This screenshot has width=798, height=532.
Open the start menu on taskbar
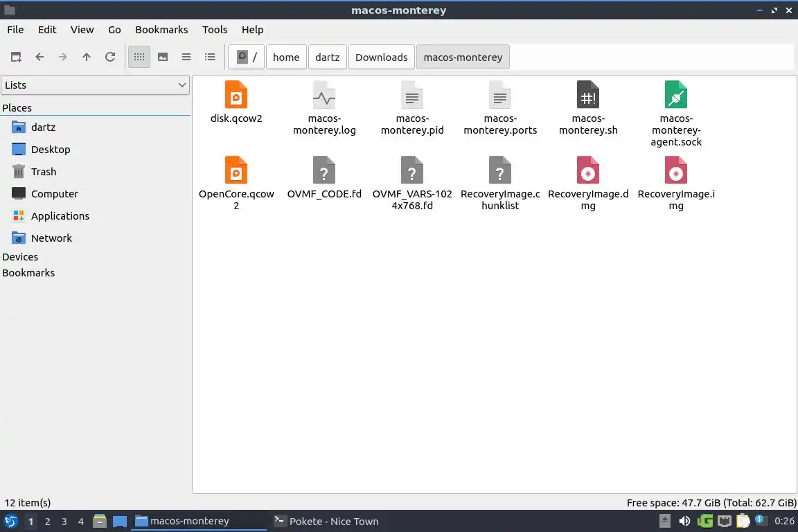click(x=10, y=521)
